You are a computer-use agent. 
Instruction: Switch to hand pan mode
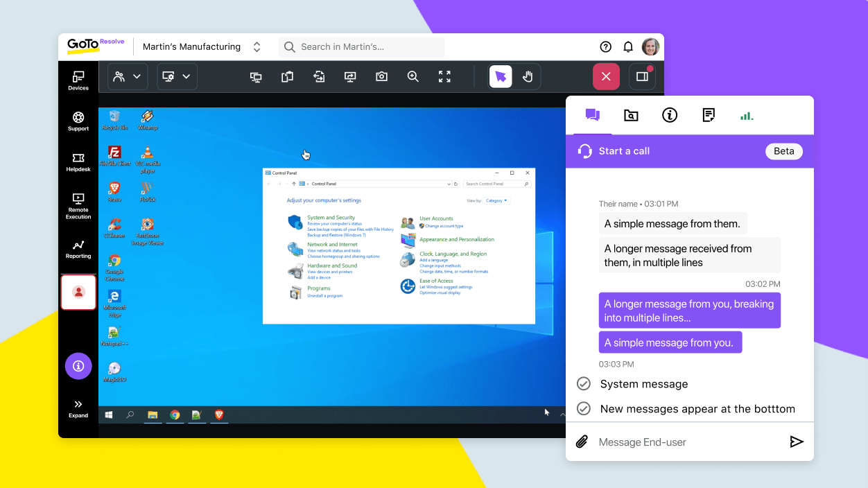tap(528, 77)
